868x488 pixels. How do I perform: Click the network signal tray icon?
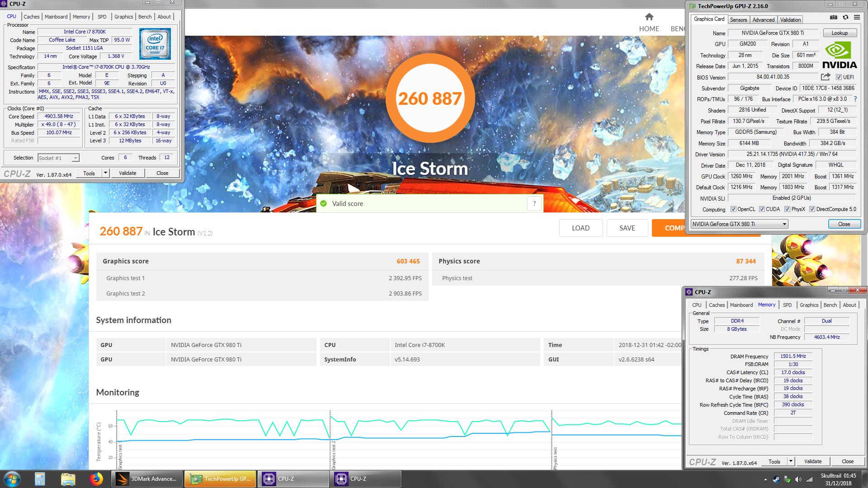[x=809, y=479]
